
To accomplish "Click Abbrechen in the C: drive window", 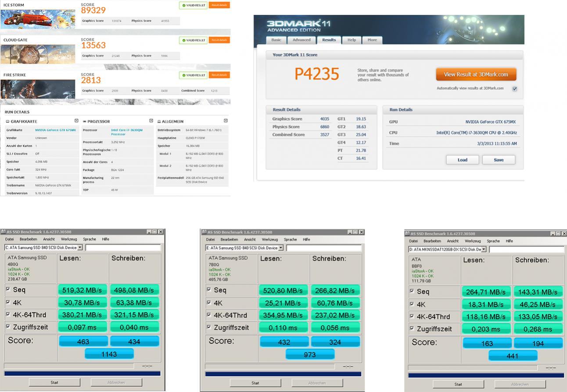I will [116, 382].
